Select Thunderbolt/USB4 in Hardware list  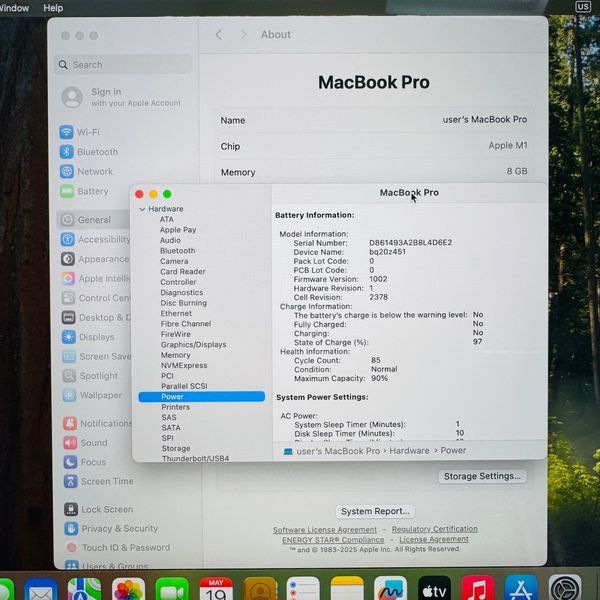coord(195,458)
